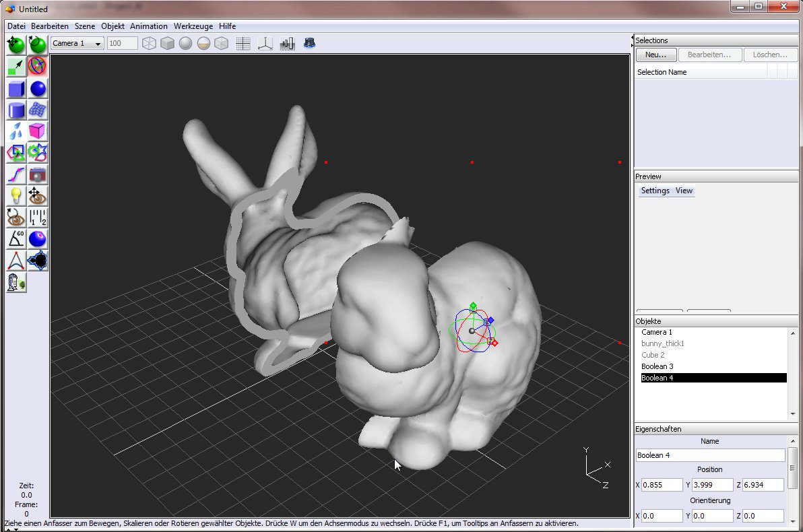This screenshot has width=803, height=532.
Task: Switch viewport to flat shaded cube mode
Action: 168,44
